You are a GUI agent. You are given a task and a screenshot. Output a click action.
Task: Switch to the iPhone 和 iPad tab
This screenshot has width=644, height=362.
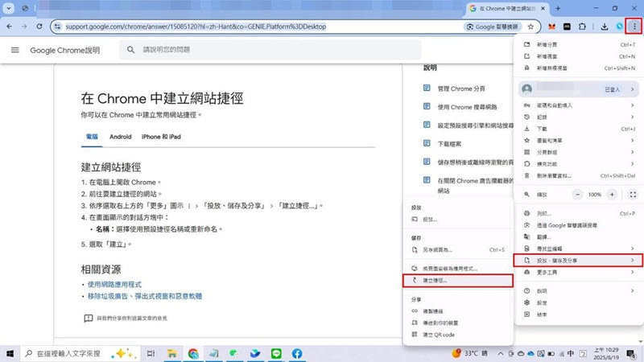pos(161,137)
